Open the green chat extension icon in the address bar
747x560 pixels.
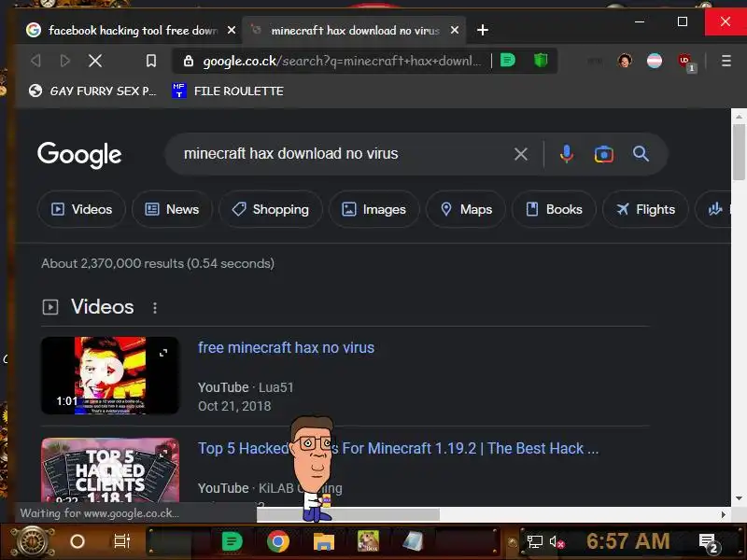[508, 61]
